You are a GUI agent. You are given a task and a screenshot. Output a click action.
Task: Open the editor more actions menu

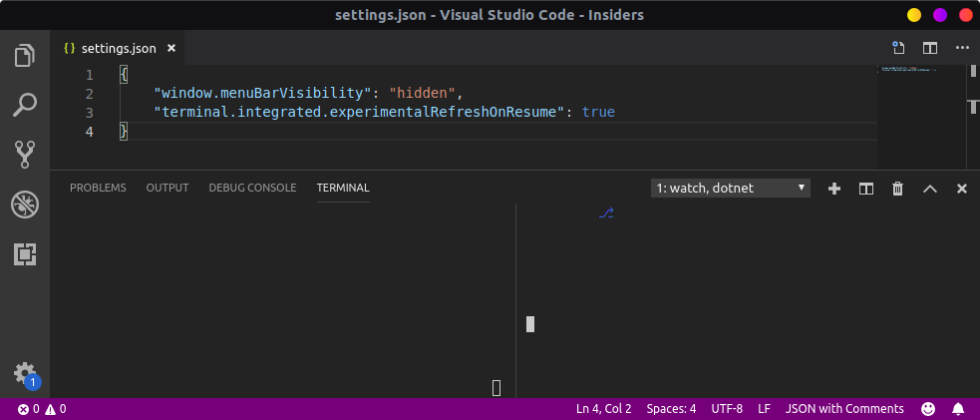(962, 48)
